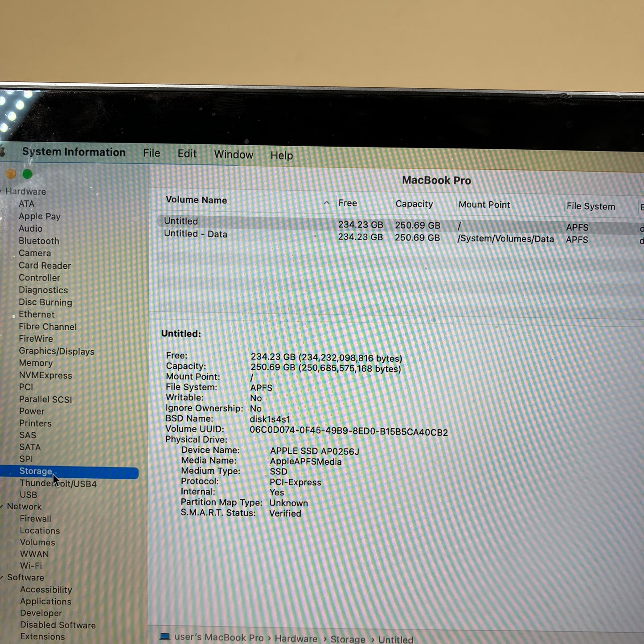Open the Apple menu icon
This screenshot has height=644, width=644.
[2, 151]
